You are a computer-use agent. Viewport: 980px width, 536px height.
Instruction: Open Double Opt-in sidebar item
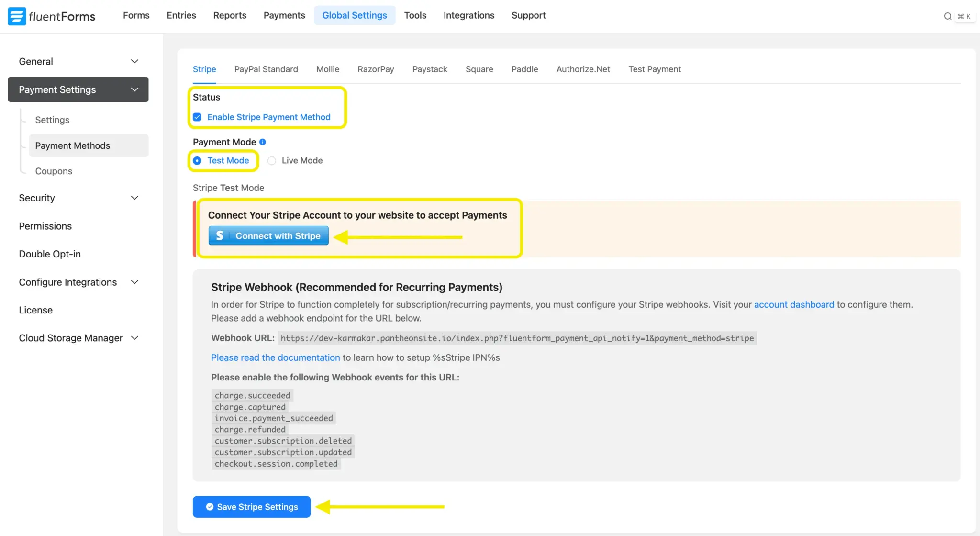click(50, 254)
